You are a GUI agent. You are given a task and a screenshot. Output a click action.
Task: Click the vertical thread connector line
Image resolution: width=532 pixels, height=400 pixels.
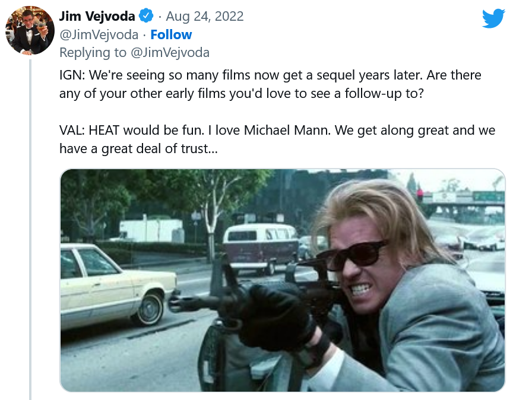30,230
